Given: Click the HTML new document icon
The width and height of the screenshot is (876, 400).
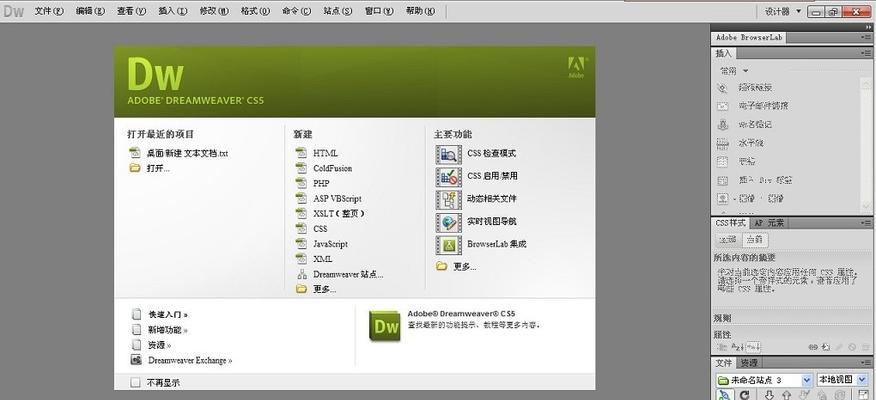Looking at the screenshot, I should [302, 153].
